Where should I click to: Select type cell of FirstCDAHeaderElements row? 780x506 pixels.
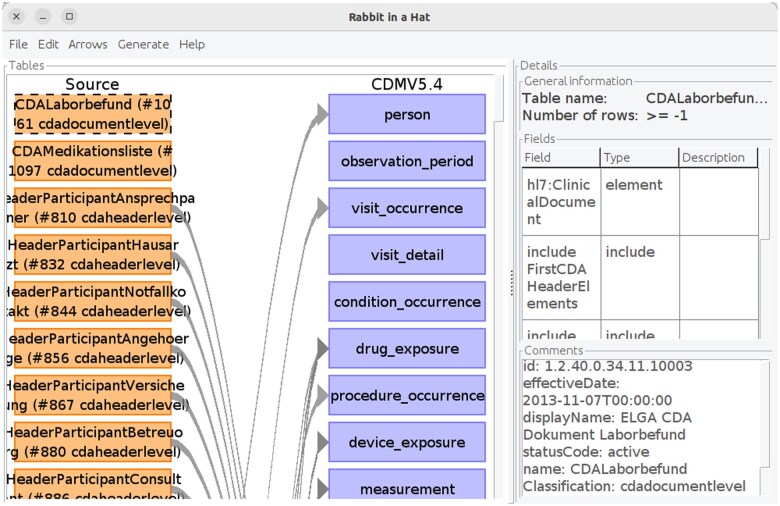pyautogui.click(x=640, y=277)
